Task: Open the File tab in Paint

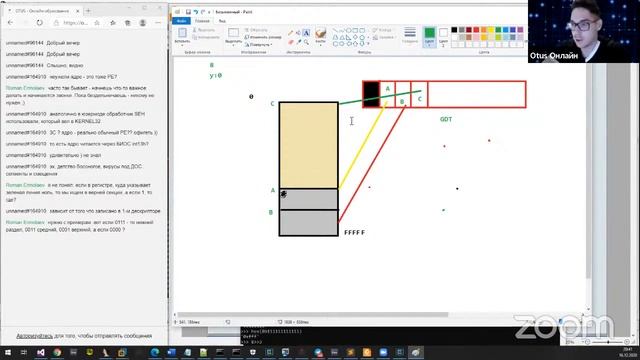Action: 181,21
